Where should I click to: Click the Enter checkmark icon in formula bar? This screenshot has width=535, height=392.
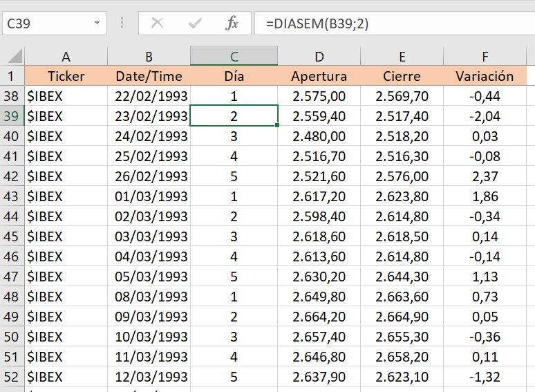195,24
